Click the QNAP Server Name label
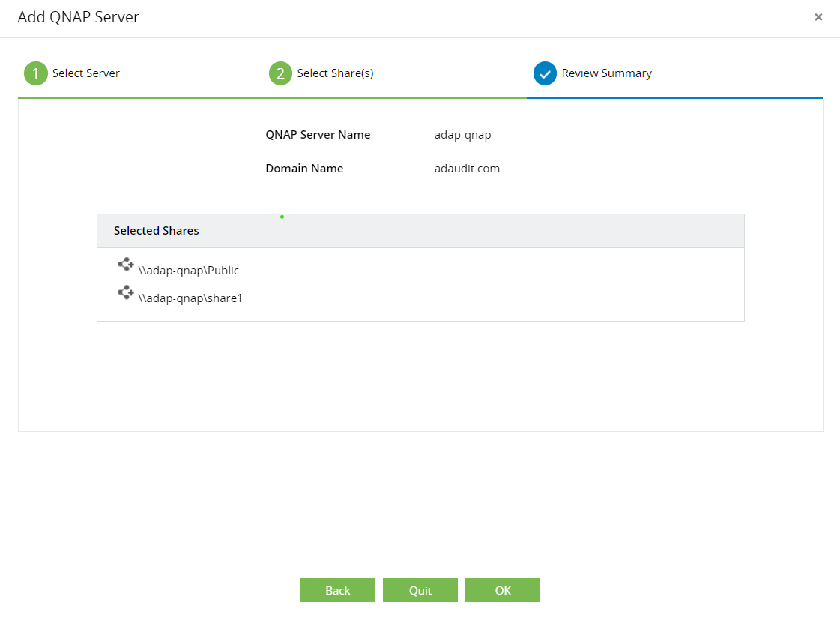Screen dimensions: 840x620 [x=318, y=134]
